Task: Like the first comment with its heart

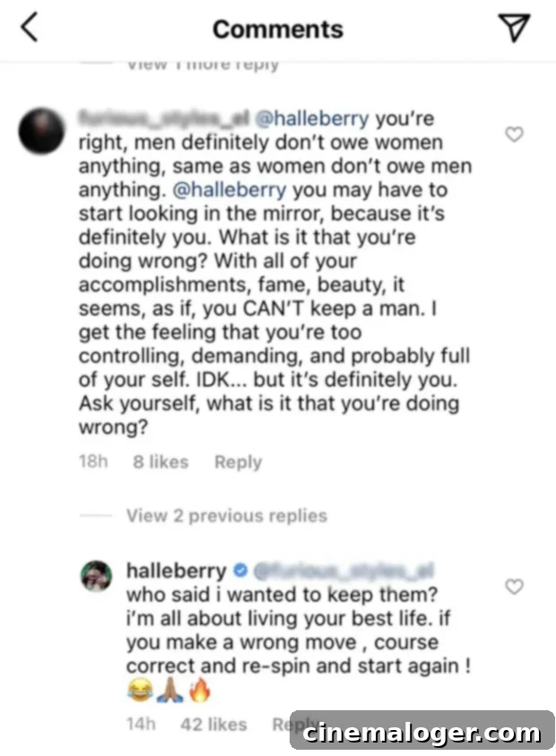Action: [515, 135]
